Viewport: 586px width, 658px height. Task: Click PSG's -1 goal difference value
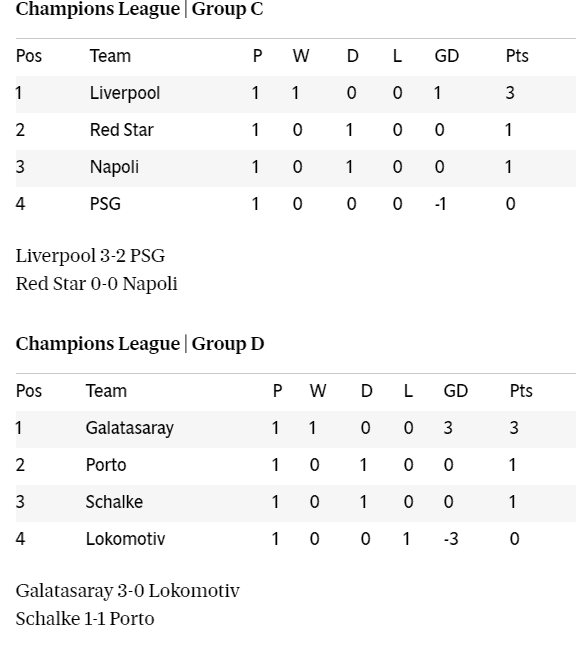[440, 204]
